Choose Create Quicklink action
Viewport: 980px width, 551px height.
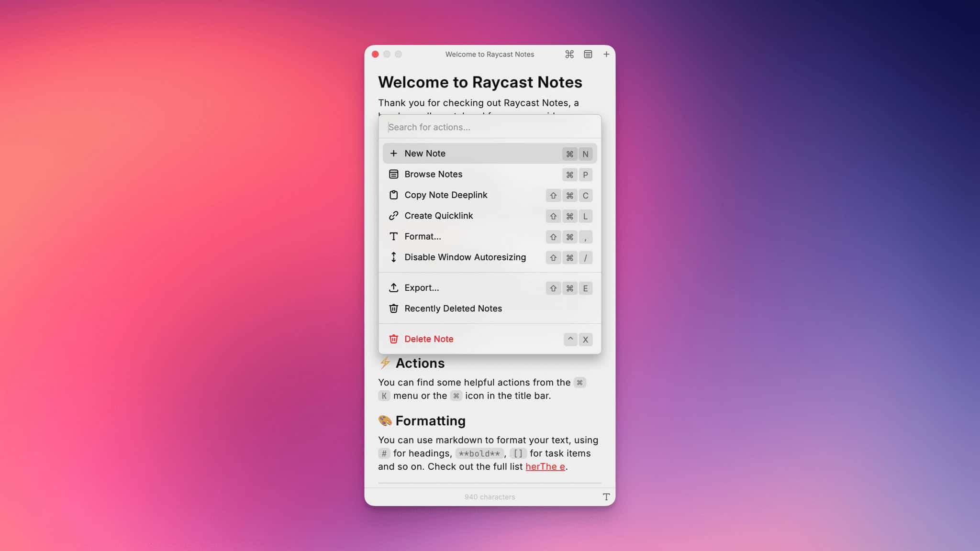[x=490, y=216]
